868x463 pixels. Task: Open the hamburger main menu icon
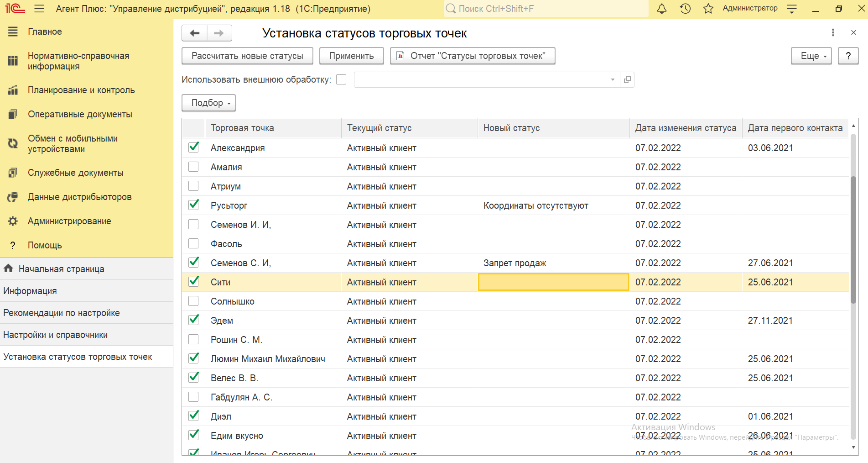click(x=39, y=9)
